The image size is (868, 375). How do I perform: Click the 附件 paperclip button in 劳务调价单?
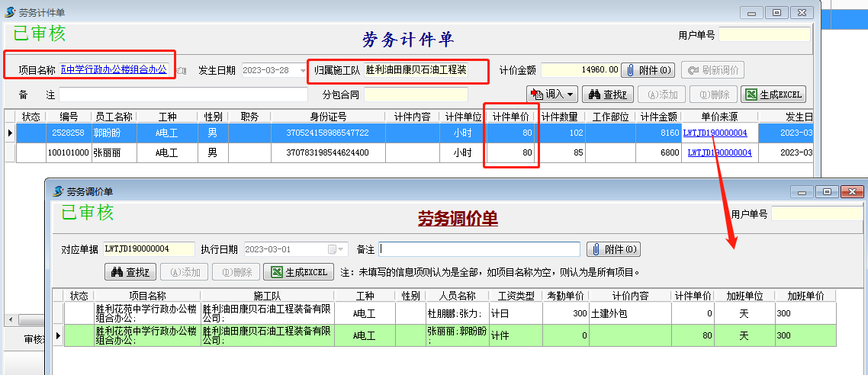pyautogui.click(x=614, y=249)
